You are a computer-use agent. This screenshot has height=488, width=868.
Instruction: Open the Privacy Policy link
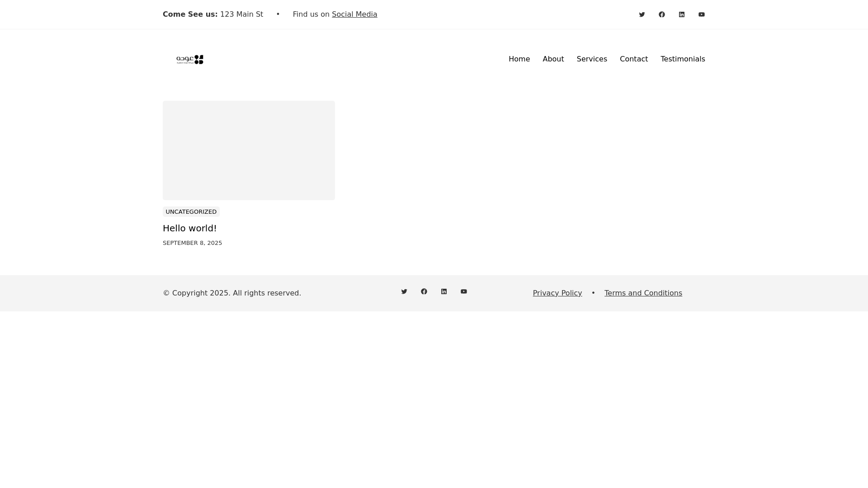(557, 293)
